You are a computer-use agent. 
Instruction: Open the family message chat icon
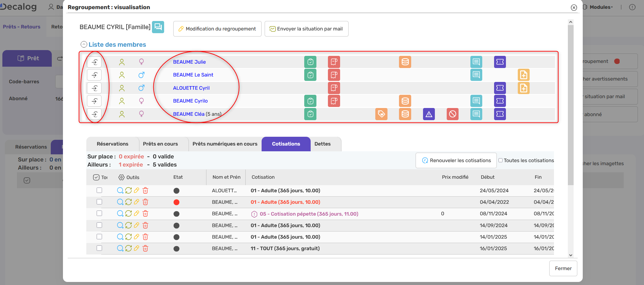(x=158, y=27)
